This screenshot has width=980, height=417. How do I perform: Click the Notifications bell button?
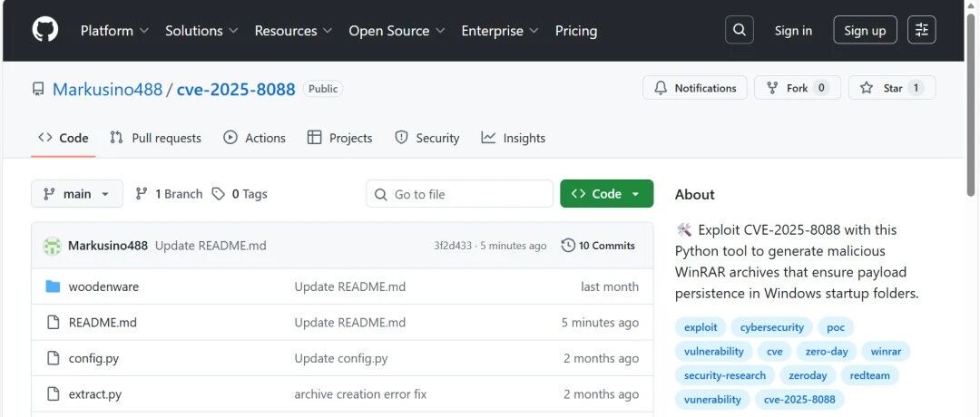pyautogui.click(x=695, y=88)
